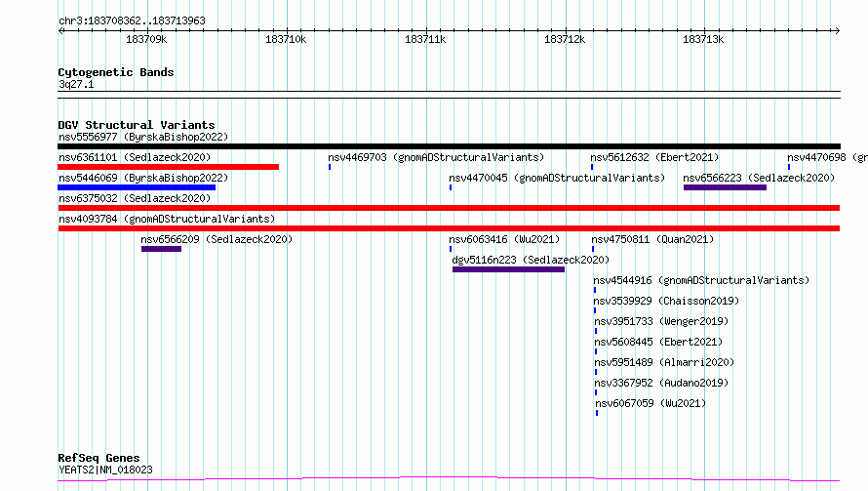Image resolution: width=868 pixels, height=491 pixels.
Task: Open the nsv6375032 (Sedlazeck2020) label
Action: coord(135,198)
